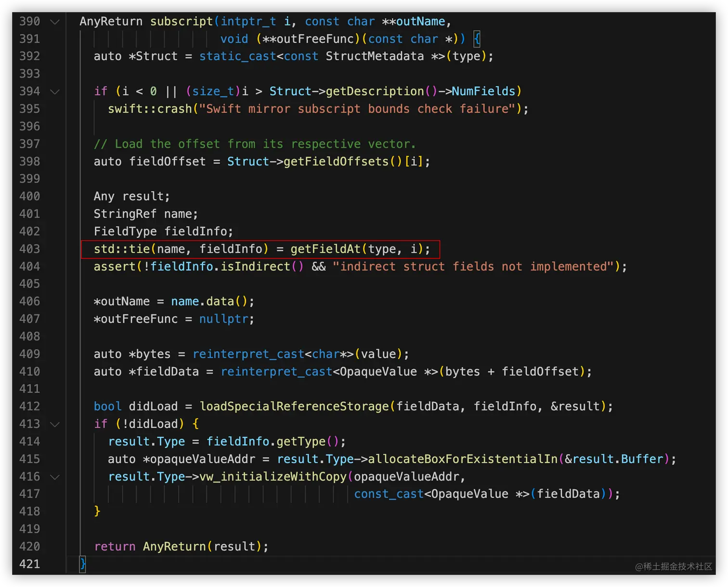Click the 稀土掘金技术社区 watermark

click(x=674, y=567)
